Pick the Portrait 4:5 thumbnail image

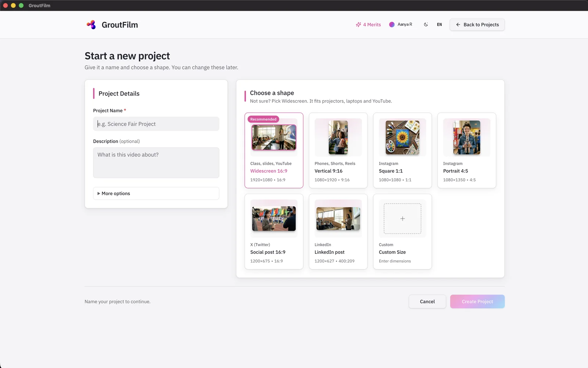pos(467,137)
